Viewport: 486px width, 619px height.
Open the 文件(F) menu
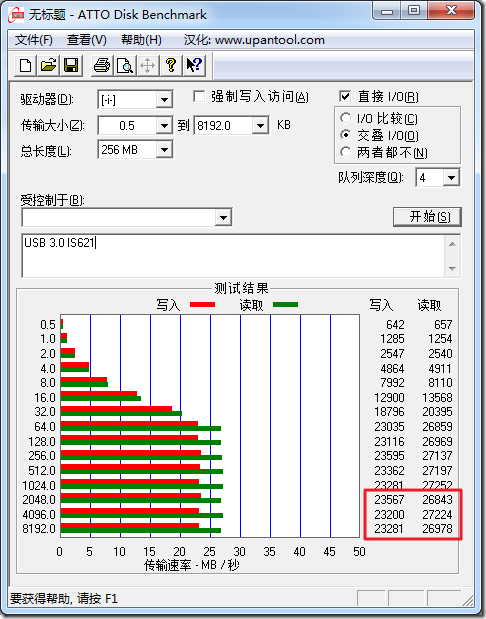pyautogui.click(x=34, y=40)
